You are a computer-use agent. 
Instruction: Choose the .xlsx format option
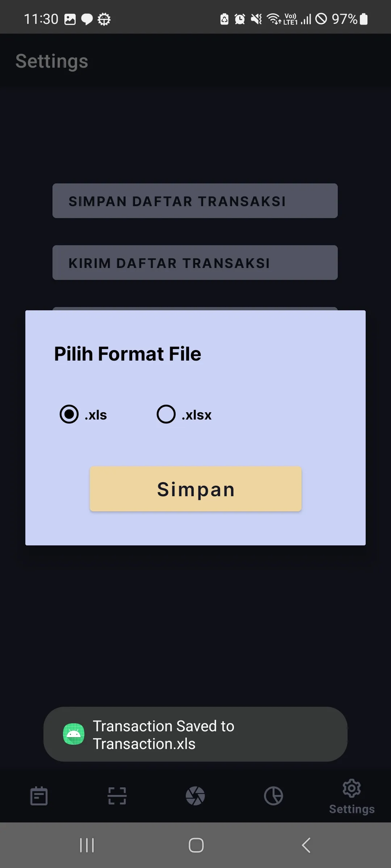click(x=166, y=414)
